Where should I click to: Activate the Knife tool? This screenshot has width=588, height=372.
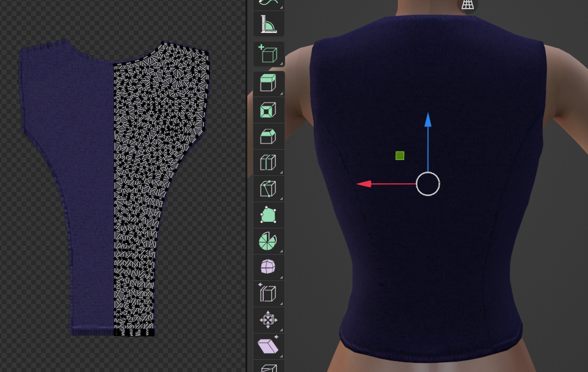click(269, 189)
